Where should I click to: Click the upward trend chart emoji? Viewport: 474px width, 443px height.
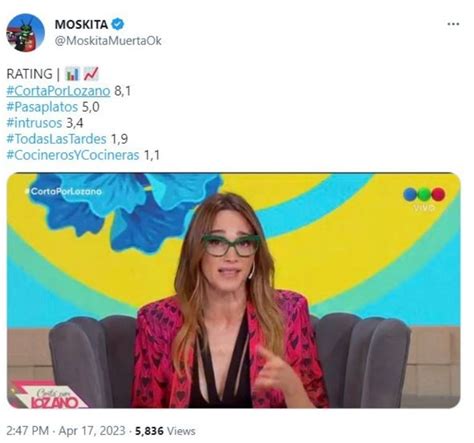pyautogui.click(x=91, y=74)
